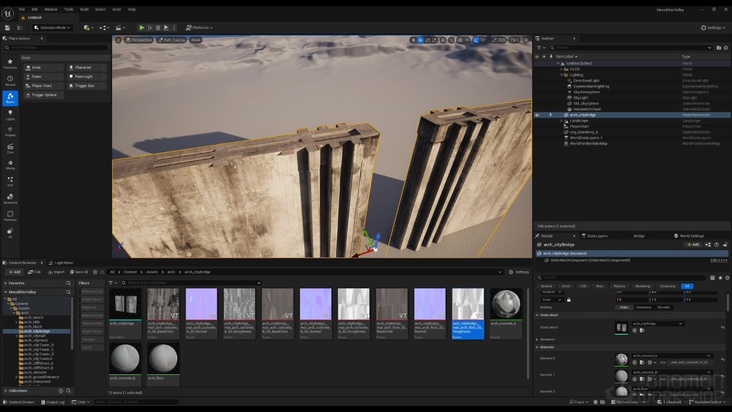This screenshot has width=732, height=412.
Task: Open the Build menu
Action: point(84,9)
